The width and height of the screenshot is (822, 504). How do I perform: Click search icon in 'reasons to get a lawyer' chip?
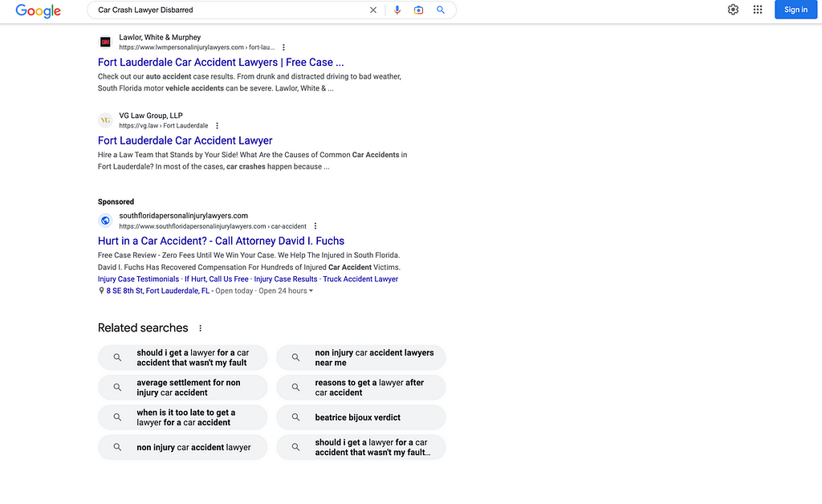click(295, 388)
